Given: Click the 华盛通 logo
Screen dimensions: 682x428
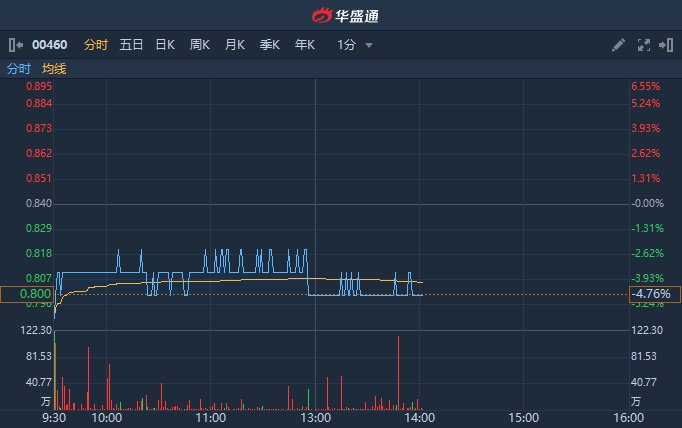Looking at the screenshot, I should (x=345, y=16).
